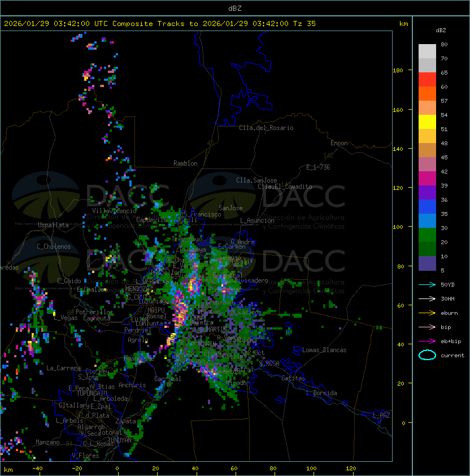The image size is (470, 476).
Task: Click the Lomas_Blancas map label
Action: 324,350
